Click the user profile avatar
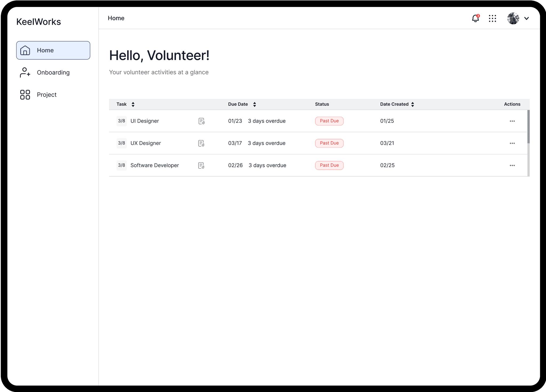Viewport: 546px width, 392px height. pos(513,18)
